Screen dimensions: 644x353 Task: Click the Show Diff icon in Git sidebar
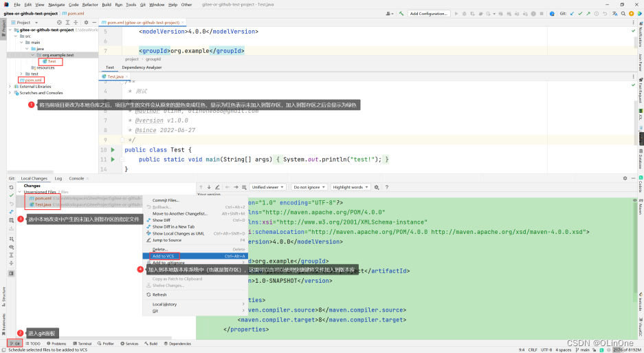tap(12, 212)
